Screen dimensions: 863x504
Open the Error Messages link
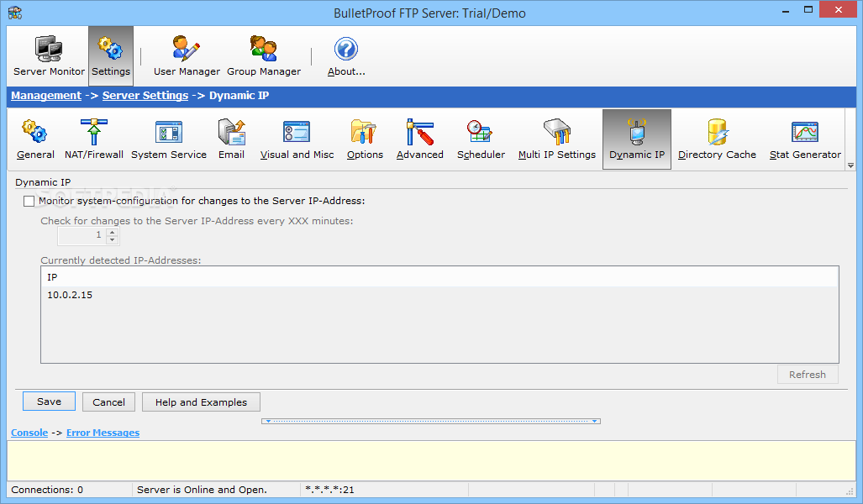103,433
